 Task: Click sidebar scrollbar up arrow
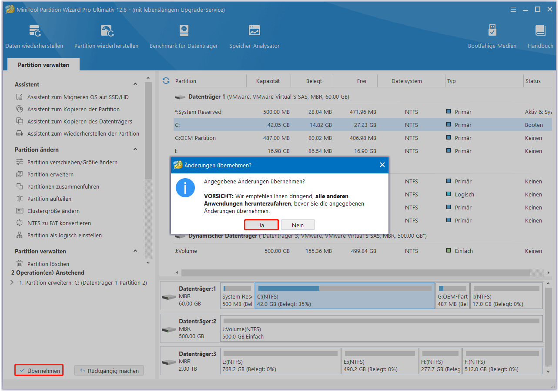click(148, 78)
